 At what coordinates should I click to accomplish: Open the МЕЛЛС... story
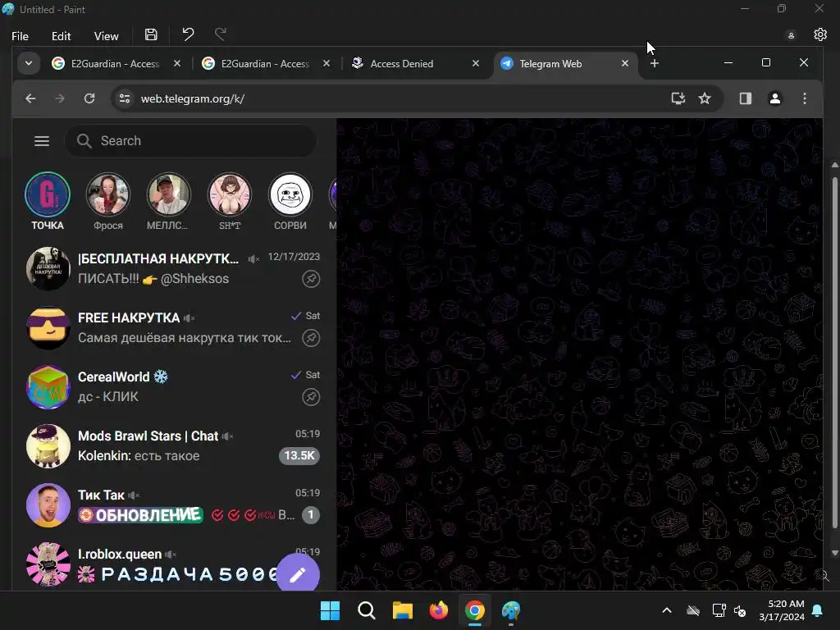pyautogui.click(x=169, y=202)
